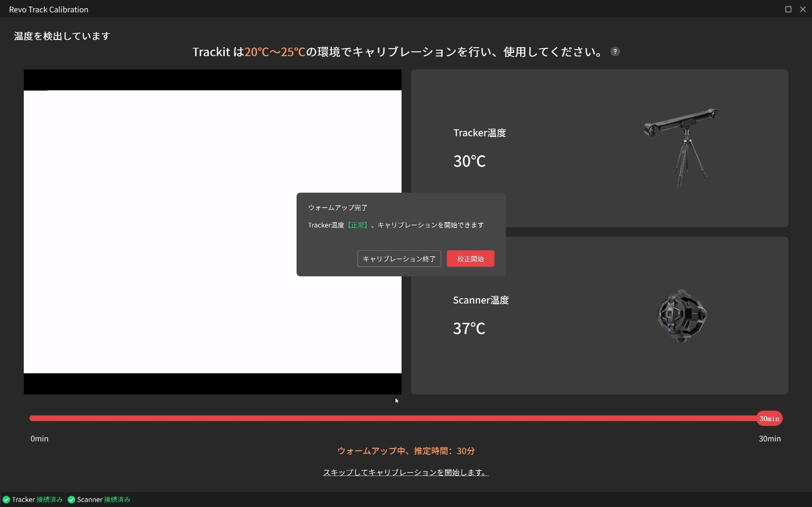Click the ウォームアップ完了 dialog title
The width and height of the screenshot is (812, 507).
[337, 208]
